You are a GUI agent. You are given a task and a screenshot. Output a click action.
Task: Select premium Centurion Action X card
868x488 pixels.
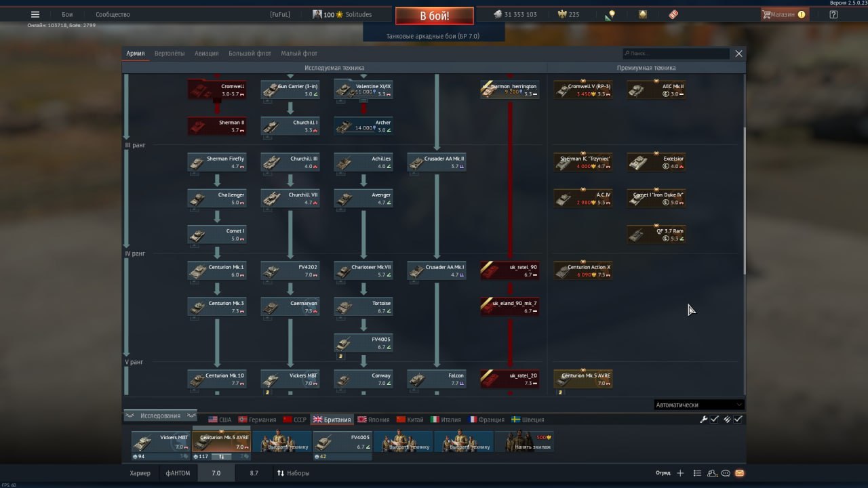[583, 270]
